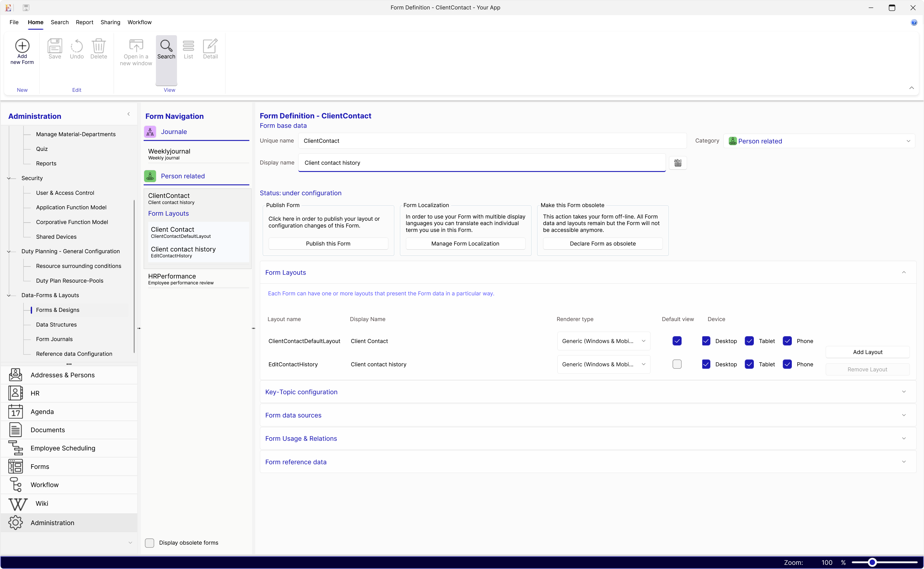
Task: Uncheck Default view for ClientContactDefaultLayout
Action: tap(677, 341)
